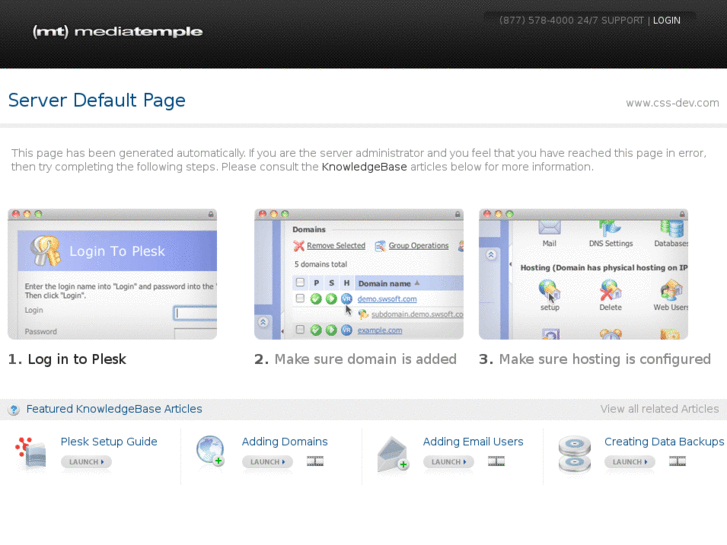
Task: Select step 3 Make sure hosting is configured
Action: coord(595,359)
